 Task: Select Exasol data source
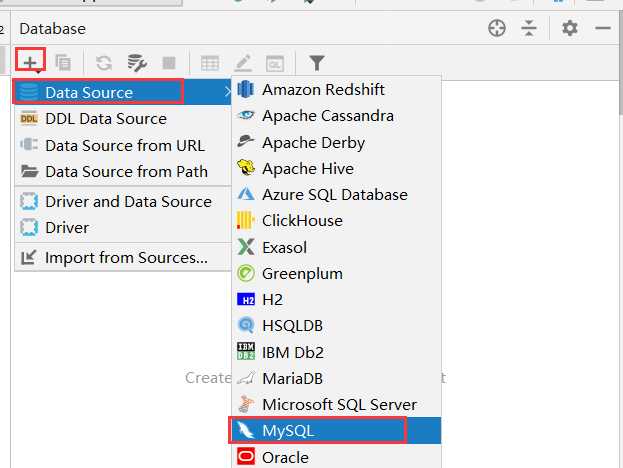click(337, 248)
